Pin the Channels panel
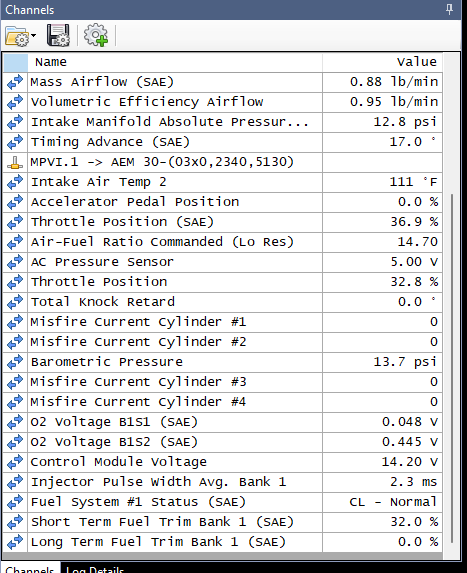This screenshot has height=573, width=467. [449, 10]
